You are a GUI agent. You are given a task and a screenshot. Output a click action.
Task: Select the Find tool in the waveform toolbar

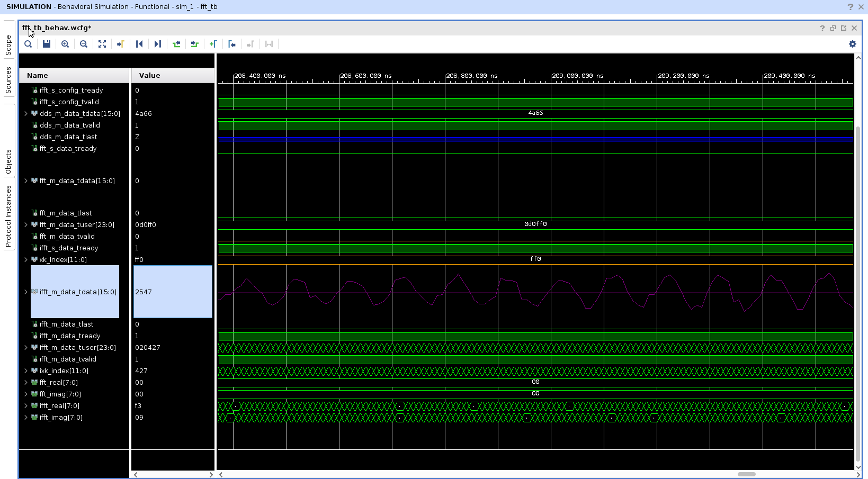coord(28,44)
